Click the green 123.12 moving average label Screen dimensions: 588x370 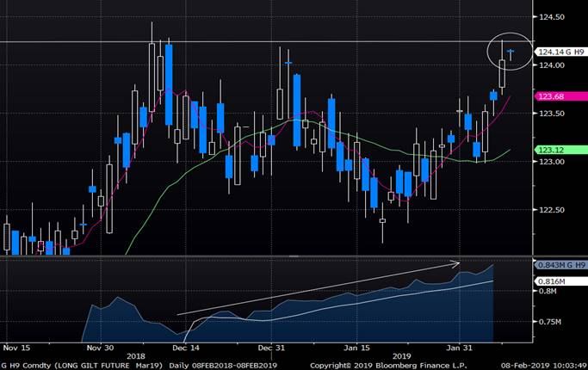pyautogui.click(x=561, y=150)
